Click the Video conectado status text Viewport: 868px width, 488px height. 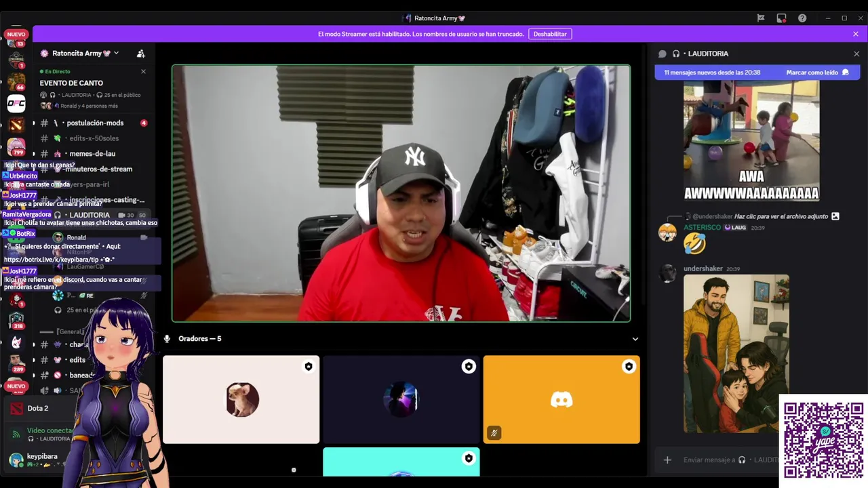[50, 430]
